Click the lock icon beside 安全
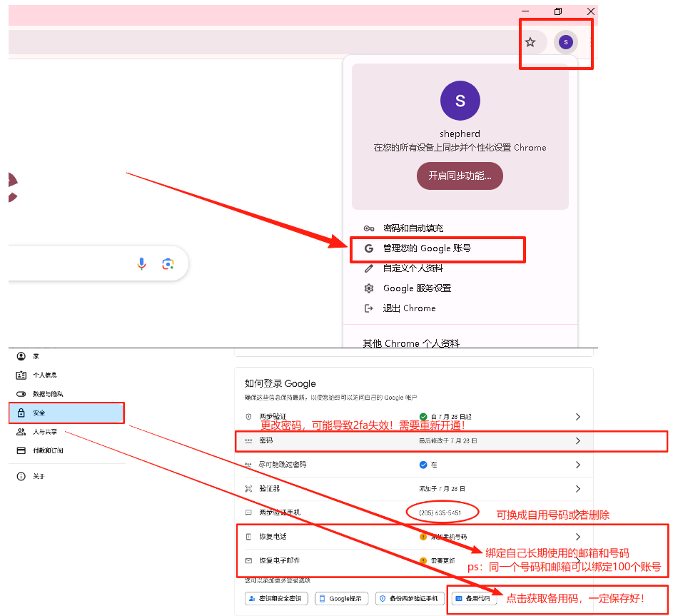This screenshot has height=616, width=673. (x=21, y=413)
